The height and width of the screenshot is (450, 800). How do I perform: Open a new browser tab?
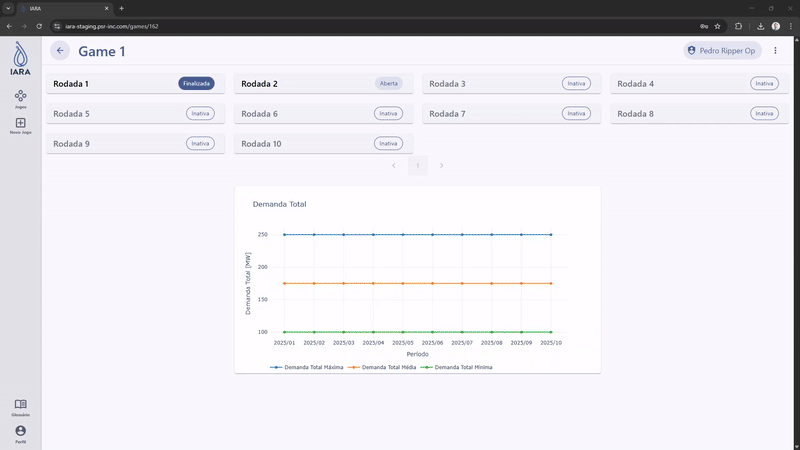[x=121, y=8]
